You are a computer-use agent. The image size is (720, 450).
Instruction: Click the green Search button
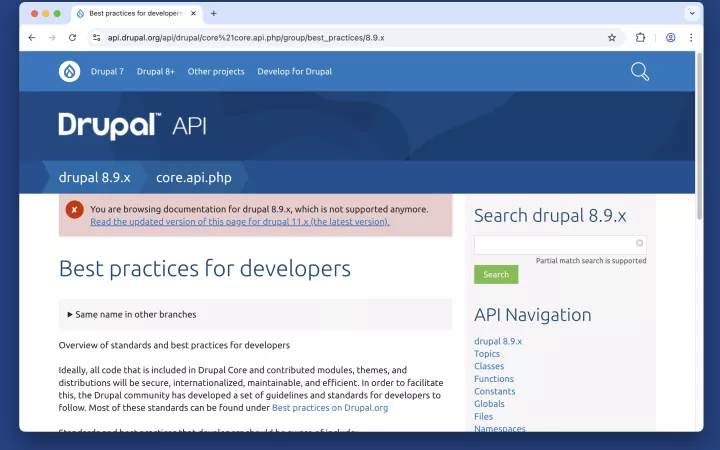(496, 275)
